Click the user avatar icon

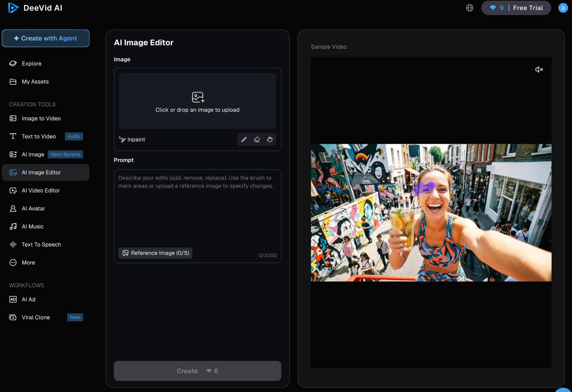point(563,8)
